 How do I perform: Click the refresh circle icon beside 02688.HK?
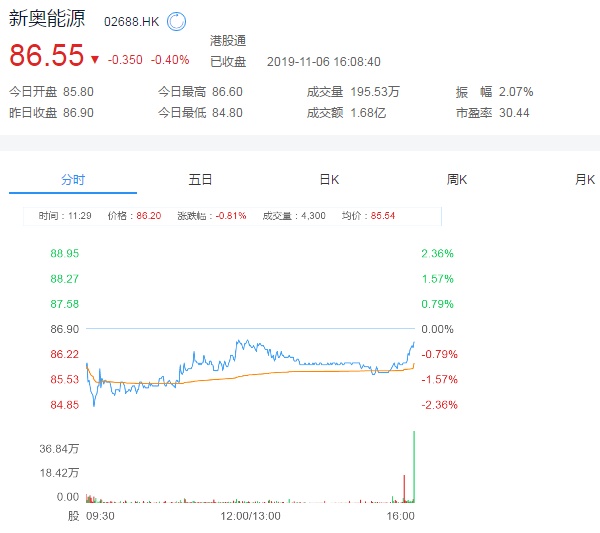(176, 21)
